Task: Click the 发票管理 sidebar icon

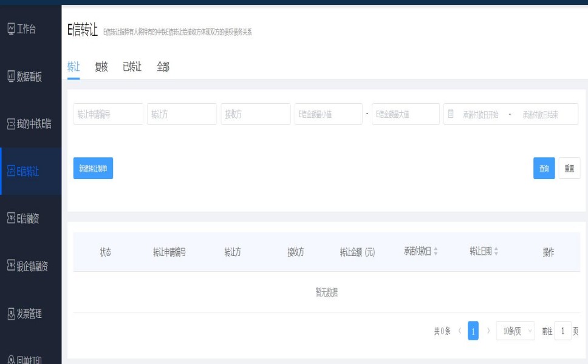Action: [x=10, y=314]
